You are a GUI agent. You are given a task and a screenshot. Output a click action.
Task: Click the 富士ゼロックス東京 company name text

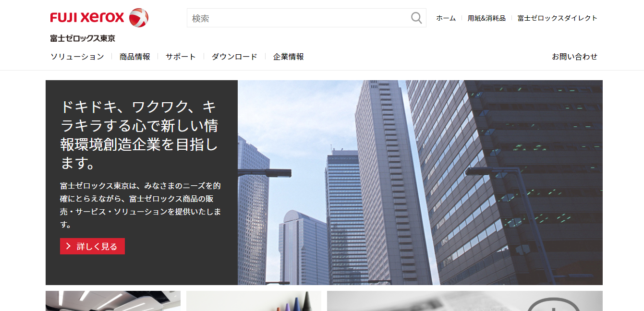point(83,38)
